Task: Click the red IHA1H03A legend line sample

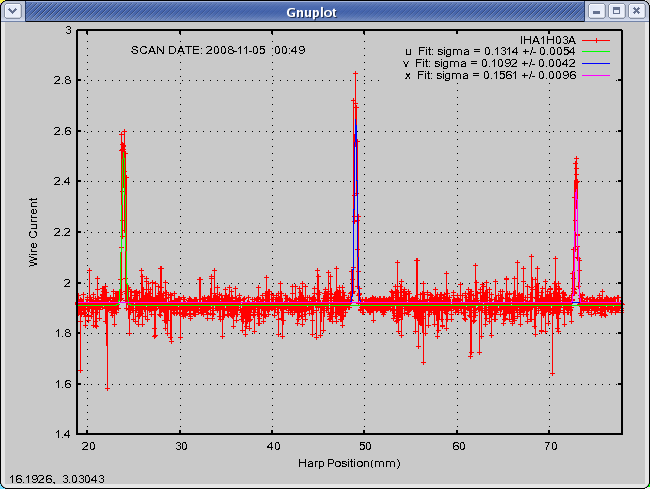Action: coord(596,40)
